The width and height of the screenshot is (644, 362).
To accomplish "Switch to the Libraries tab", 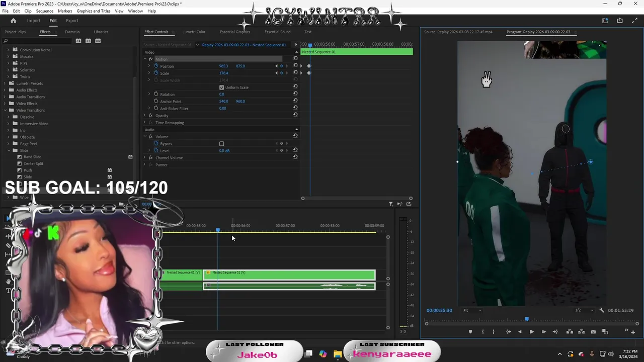I will [x=101, y=32].
